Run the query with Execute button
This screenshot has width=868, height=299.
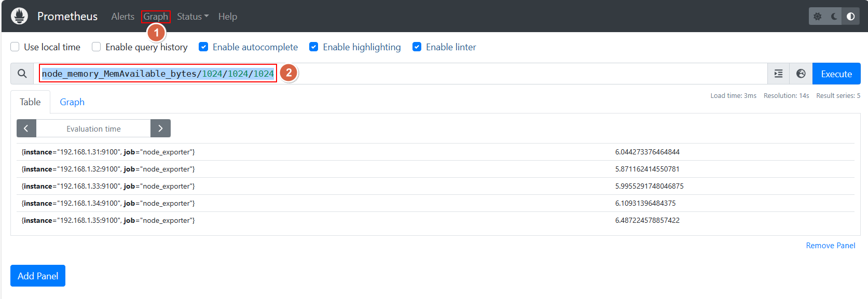point(836,74)
